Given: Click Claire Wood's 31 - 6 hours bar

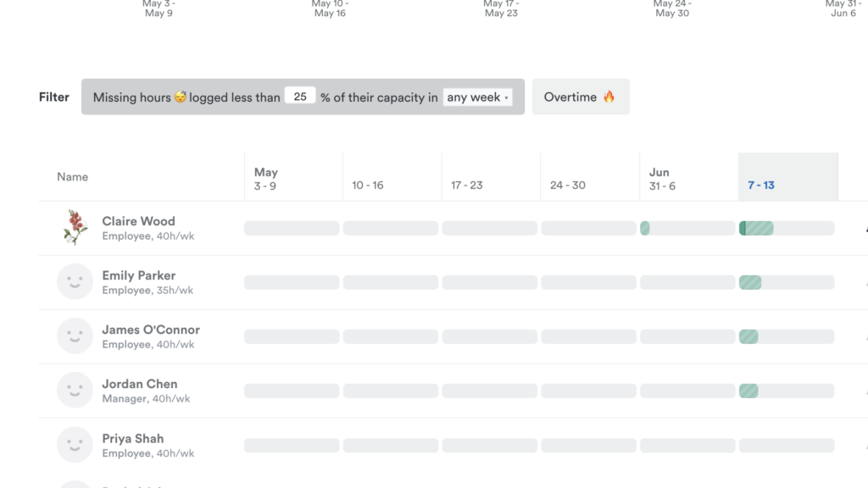Looking at the screenshot, I should (x=687, y=228).
